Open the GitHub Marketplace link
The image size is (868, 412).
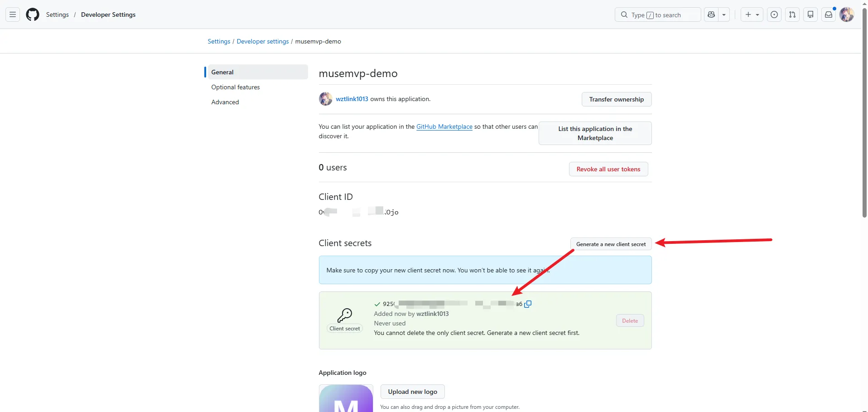pyautogui.click(x=444, y=126)
